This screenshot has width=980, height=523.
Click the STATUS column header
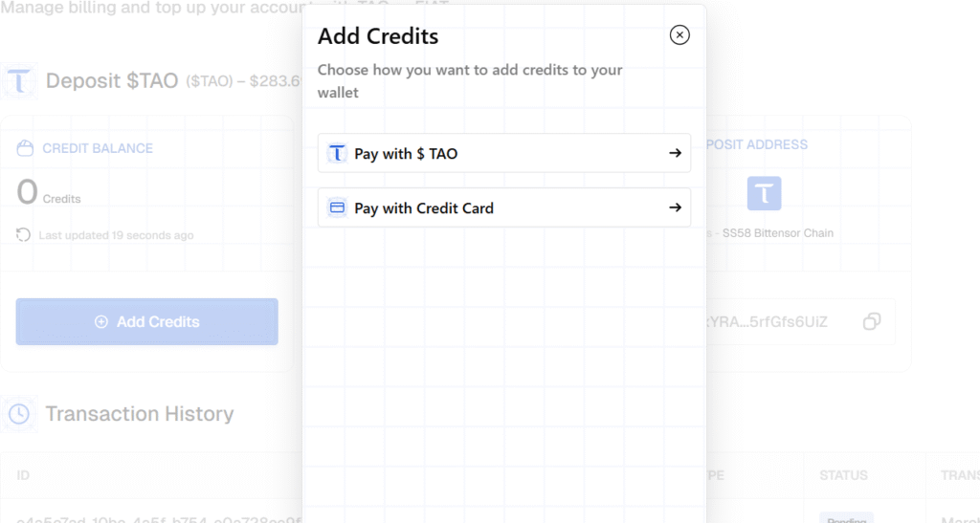[x=843, y=475]
